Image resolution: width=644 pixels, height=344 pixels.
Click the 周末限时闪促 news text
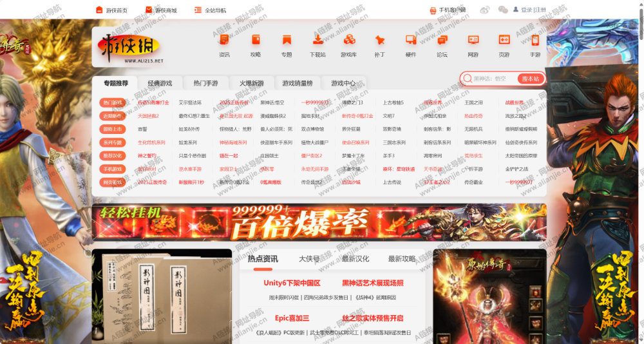tap(284, 298)
